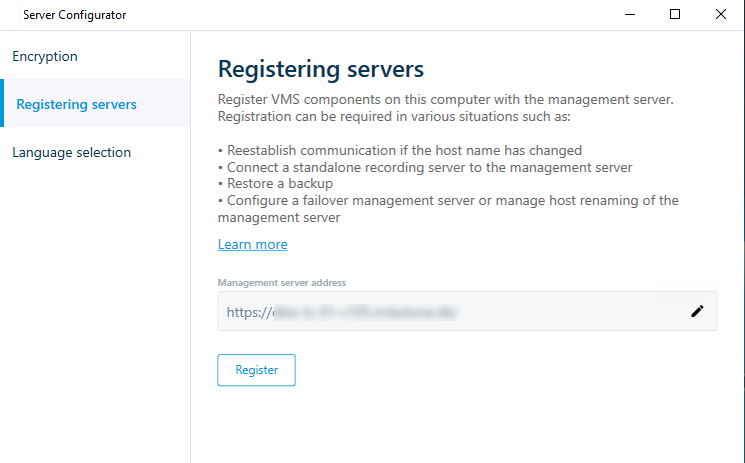Select the Registering servers sidebar item

click(77, 104)
